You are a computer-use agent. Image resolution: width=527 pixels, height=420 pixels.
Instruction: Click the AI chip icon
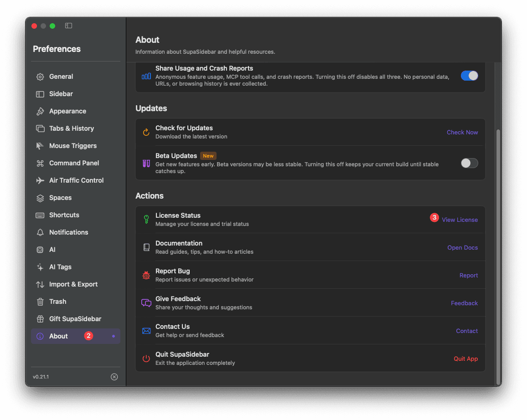pyautogui.click(x=40, y=250)
